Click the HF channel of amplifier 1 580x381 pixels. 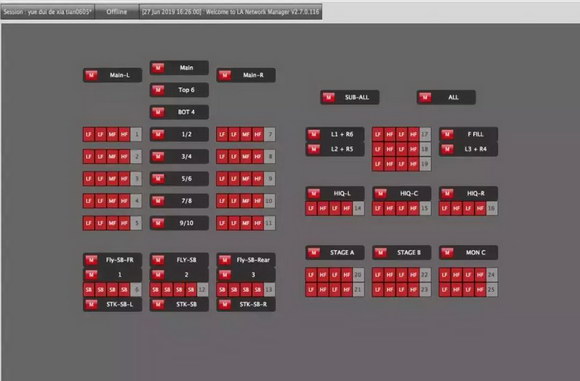pyautogui.click(x=124, y=134)
